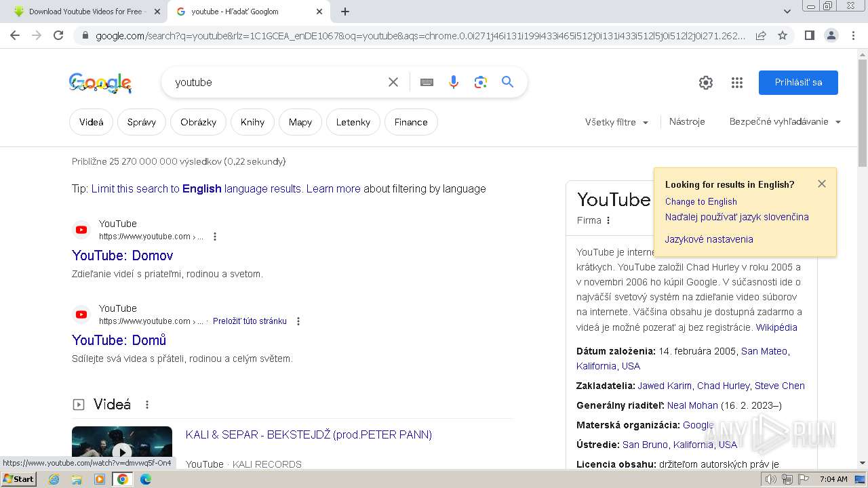Screen dimensions: 868x488
Task: Bookmark this page with the star icon
Action: [783, 35]
